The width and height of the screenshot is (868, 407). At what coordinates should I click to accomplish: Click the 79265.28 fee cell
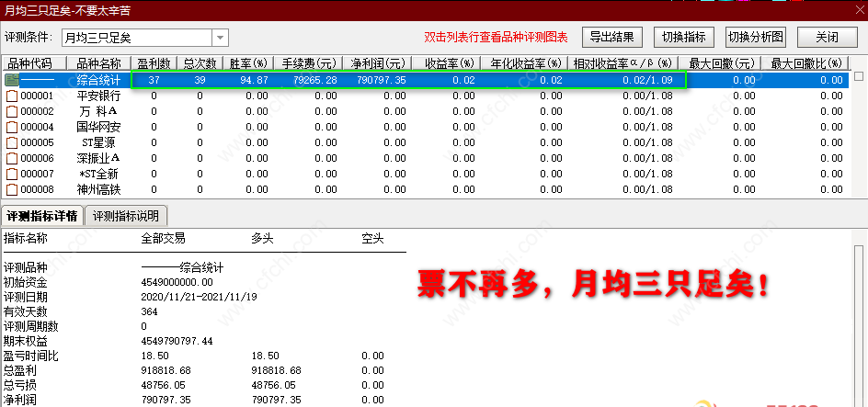tap(315, 80)
